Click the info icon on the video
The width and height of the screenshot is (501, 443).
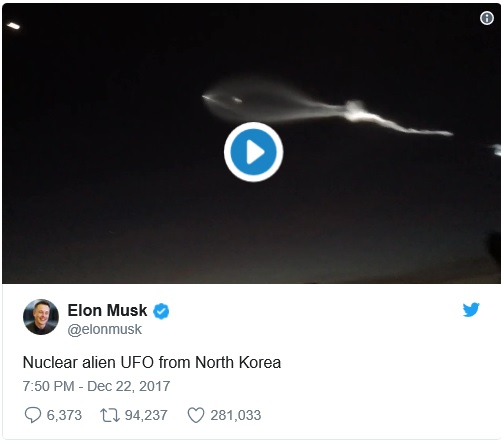point(487,18)
